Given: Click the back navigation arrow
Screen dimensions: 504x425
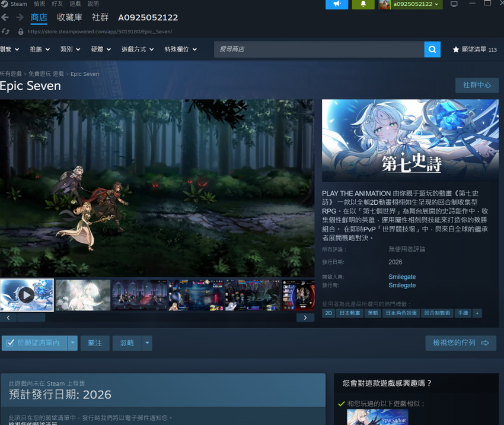Looking at the screenshot, I should tap(5, 17).
